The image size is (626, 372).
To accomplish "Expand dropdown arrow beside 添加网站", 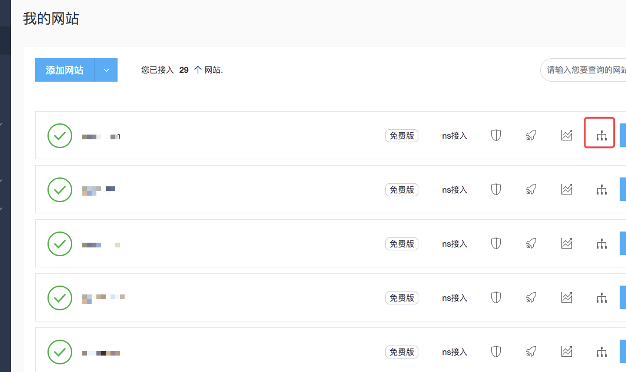I will pyautogui.click(x=106, y=70).
